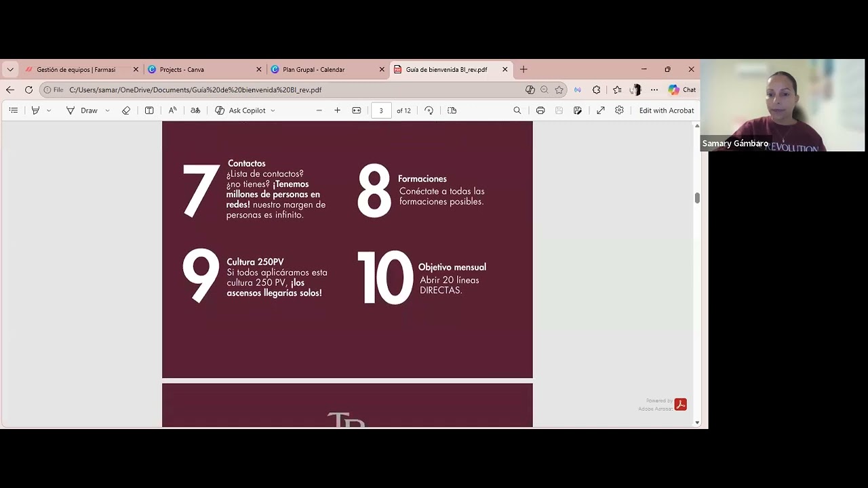Screen dimensions: 868x488
Task: Open PDF toolbar settings gear
Action: tap(619, 110)
